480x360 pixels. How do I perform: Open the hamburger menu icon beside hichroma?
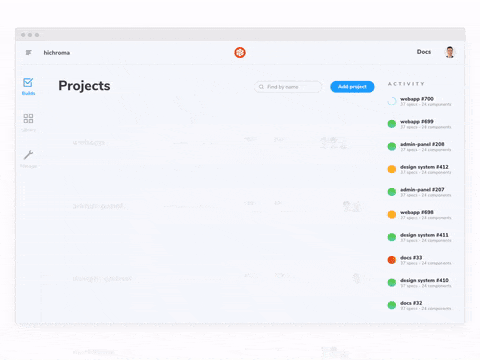(x=29, y=52)
